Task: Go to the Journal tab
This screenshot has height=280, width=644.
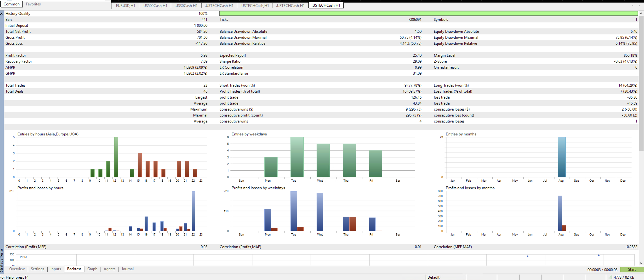Action: [127, 269]
